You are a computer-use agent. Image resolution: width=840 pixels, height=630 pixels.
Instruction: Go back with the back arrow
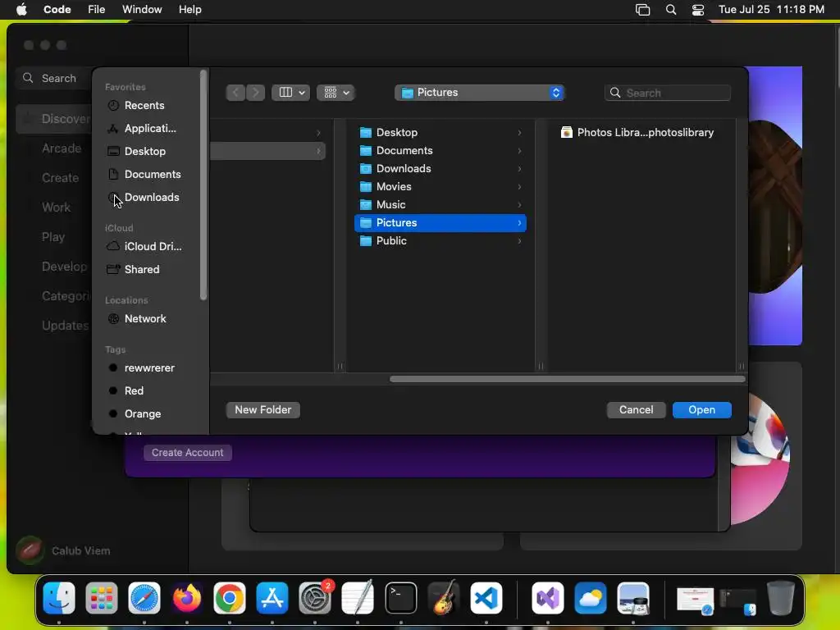(x=235, y=93)
